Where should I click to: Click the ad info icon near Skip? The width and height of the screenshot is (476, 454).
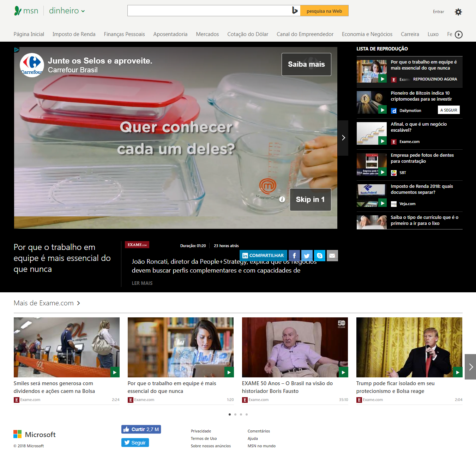click(x=282, y=199)
